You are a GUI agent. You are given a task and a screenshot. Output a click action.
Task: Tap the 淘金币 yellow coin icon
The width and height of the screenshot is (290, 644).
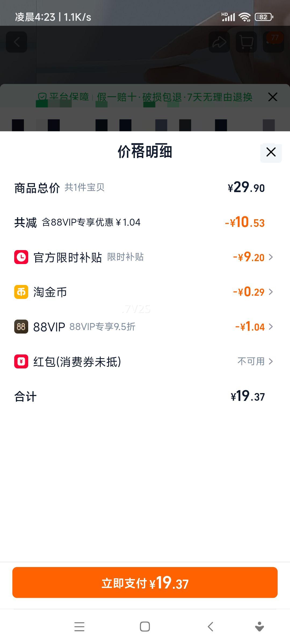point(21,292)
